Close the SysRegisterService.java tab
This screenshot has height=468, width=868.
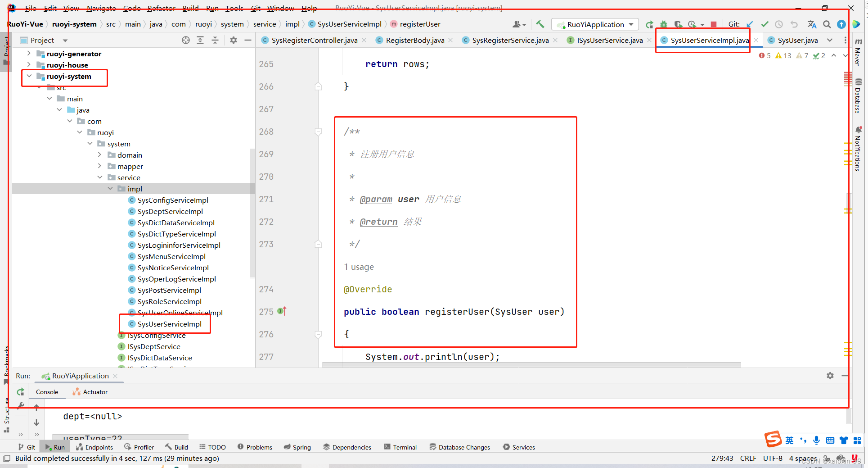point(555,40)
